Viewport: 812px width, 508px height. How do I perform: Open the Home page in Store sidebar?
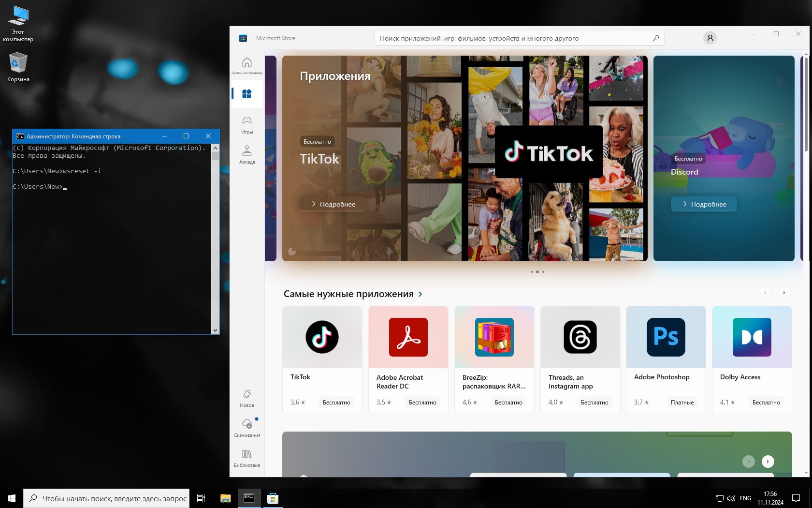click(246, 65)
